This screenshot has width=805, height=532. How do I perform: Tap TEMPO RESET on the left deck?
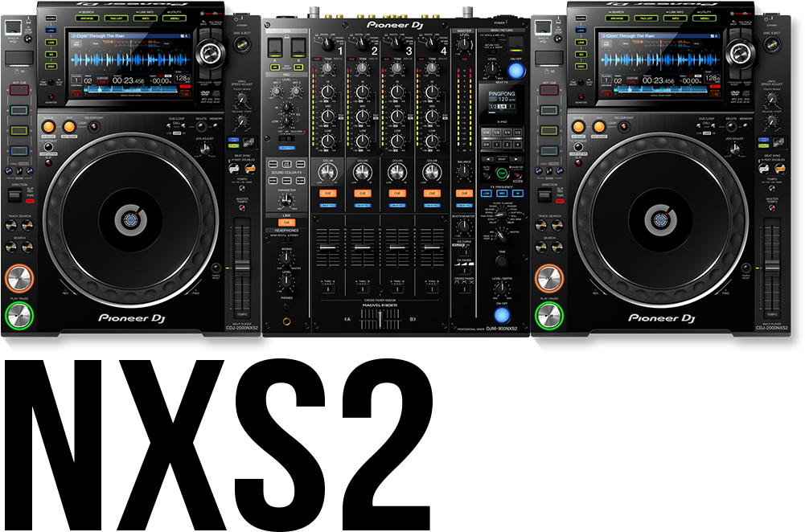[216, 268]
